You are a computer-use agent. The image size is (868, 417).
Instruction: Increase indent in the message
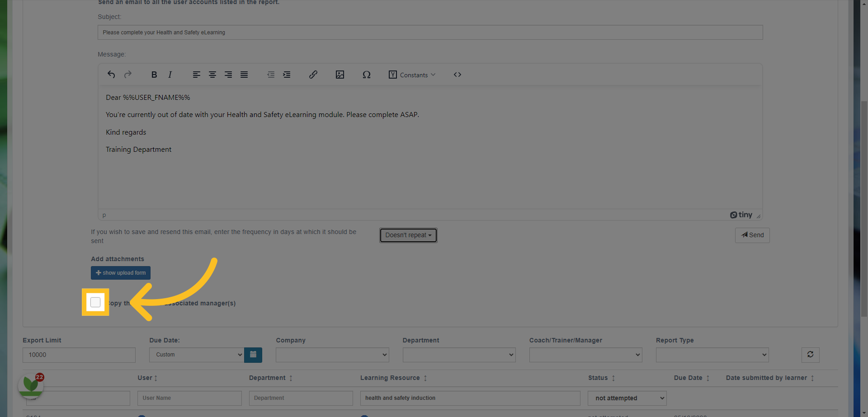coord(287,75)
